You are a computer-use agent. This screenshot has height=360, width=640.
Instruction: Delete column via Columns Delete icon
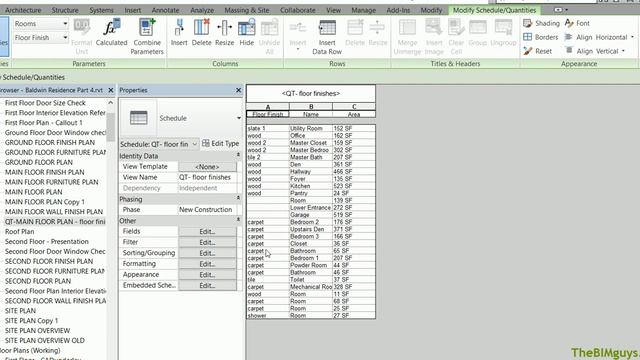click(x=201, y=27)
